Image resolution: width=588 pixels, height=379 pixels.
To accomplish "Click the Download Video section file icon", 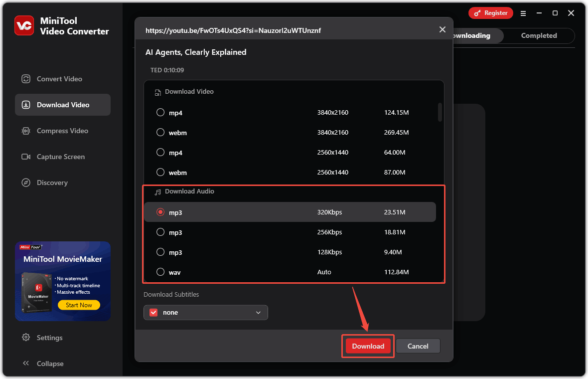I will pyautogui.click(x=158, y=92).
